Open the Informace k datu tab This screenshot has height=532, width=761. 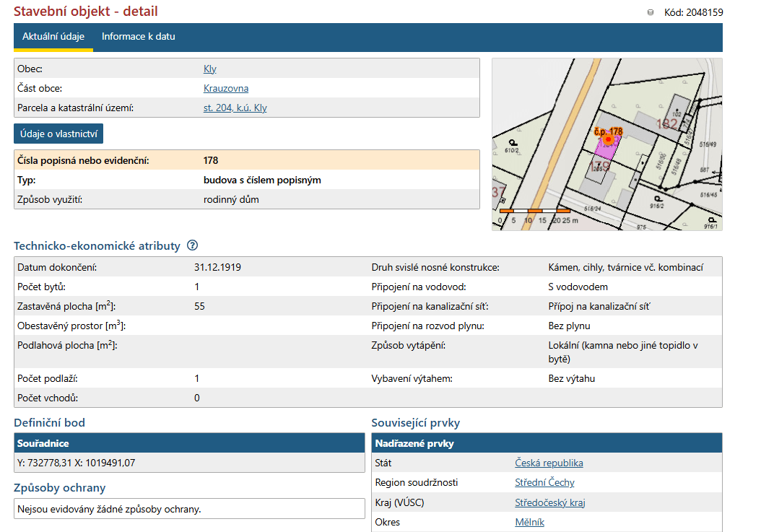[x=138, y=37]
